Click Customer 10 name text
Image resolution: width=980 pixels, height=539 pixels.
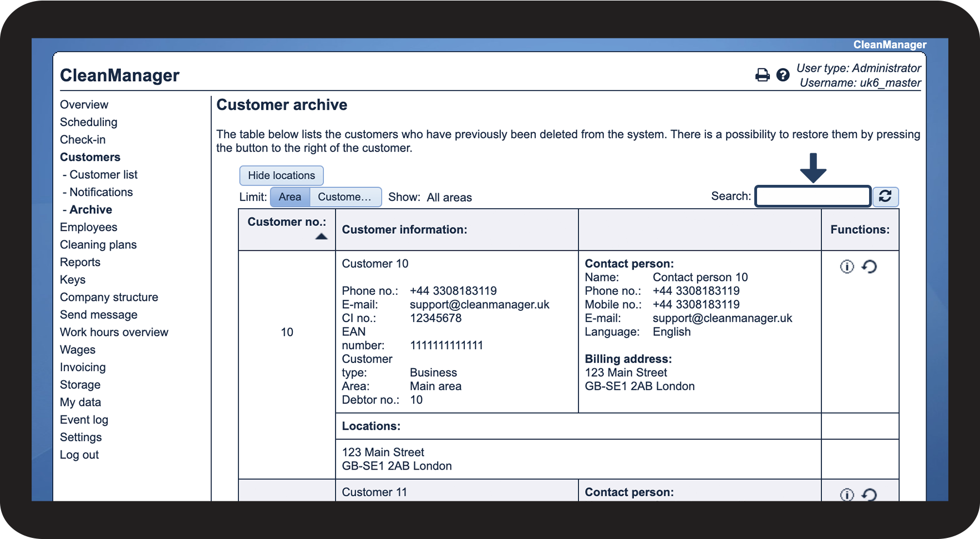375,264
